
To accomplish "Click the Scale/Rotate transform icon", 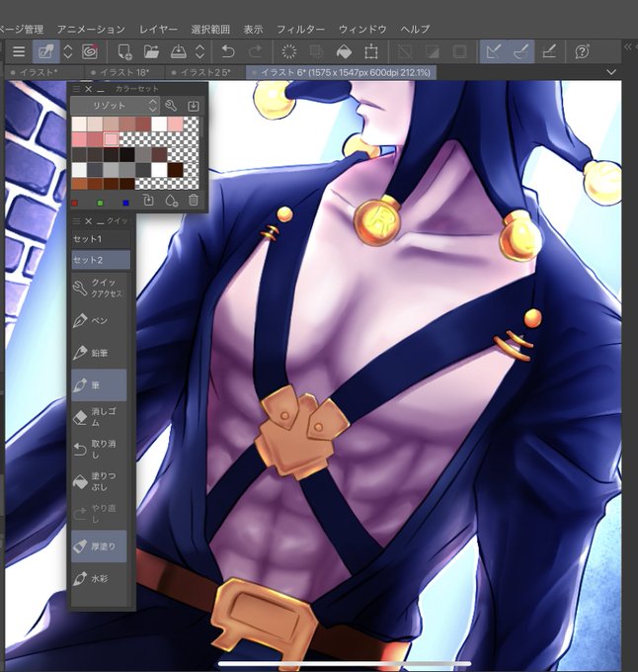I will coord(370,51).
